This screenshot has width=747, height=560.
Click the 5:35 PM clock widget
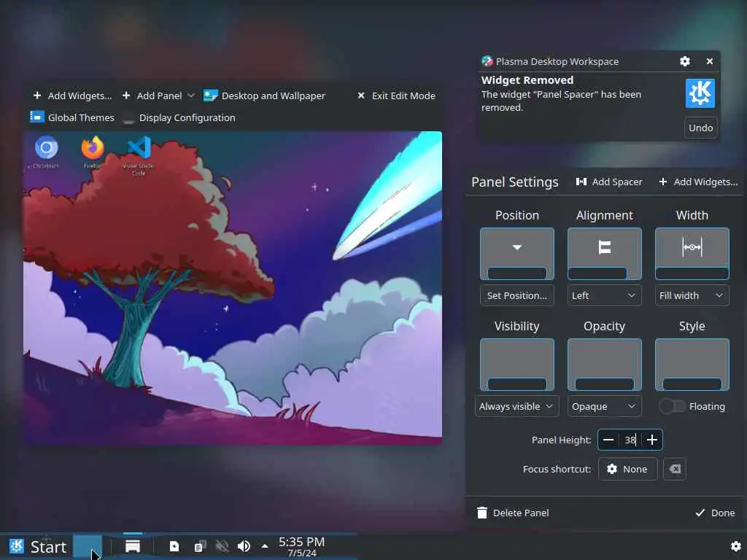coord(301,547)
